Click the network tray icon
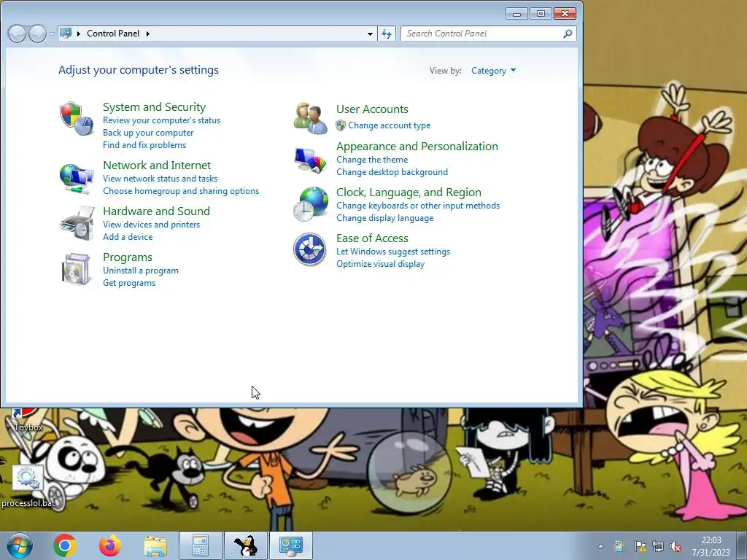 (658, 546)
